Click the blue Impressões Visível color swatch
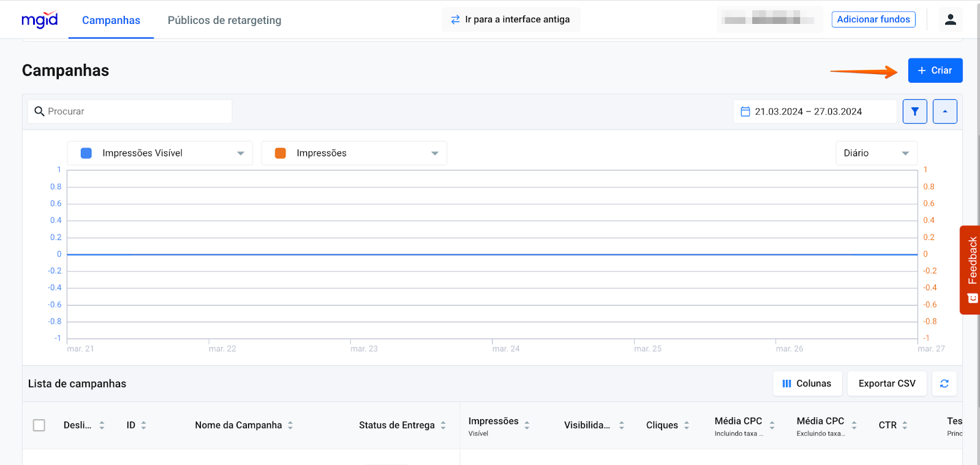The image size is (980, 465). point(86,153)
